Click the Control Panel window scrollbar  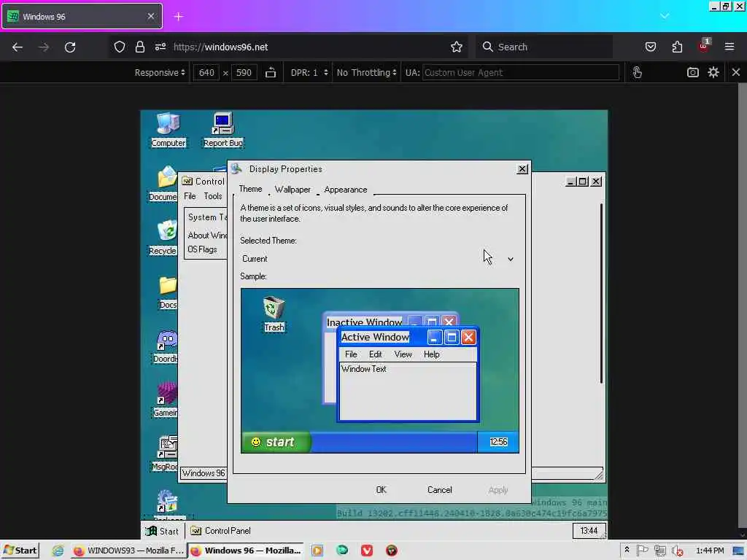(x=601, y=293)
